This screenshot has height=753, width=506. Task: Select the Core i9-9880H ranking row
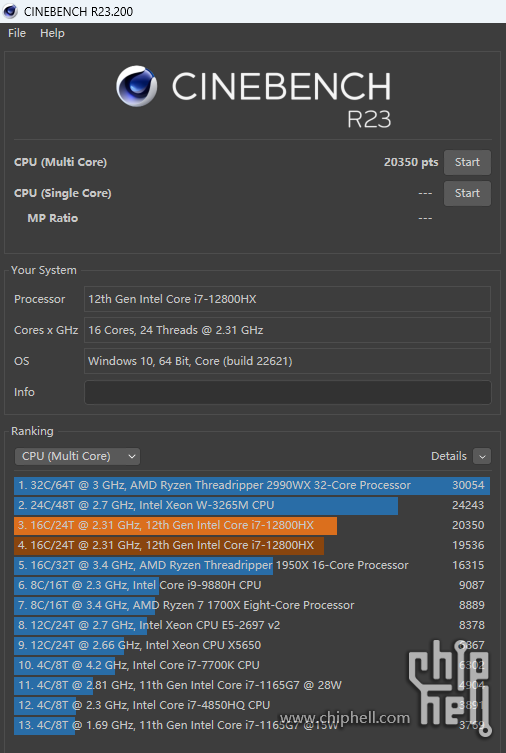coord(252,585)
